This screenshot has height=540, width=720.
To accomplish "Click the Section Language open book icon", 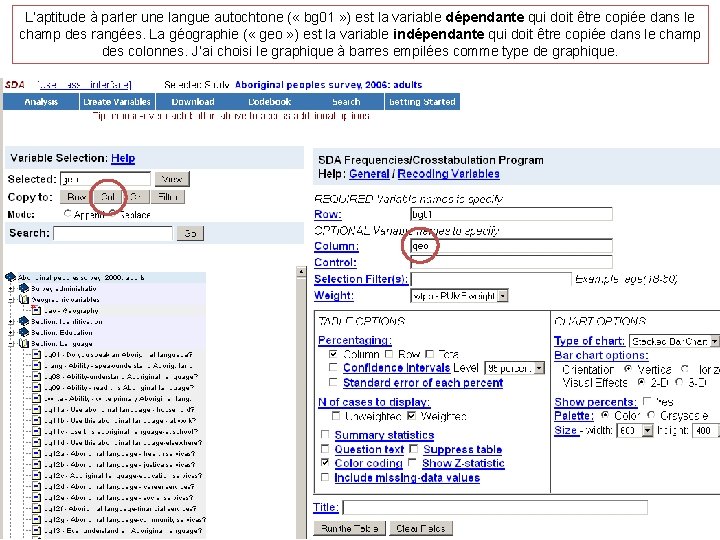I will 24,343.
